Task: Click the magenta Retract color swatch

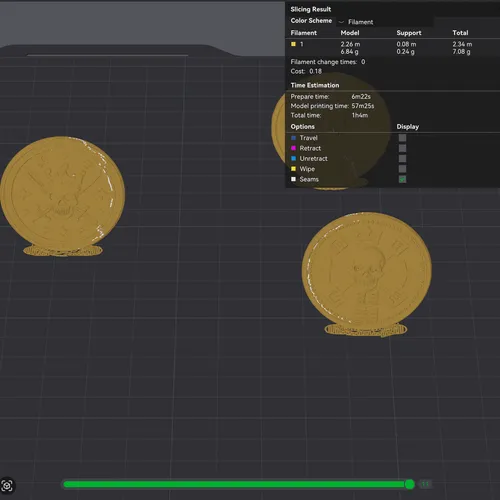Action: pos(293,148)
